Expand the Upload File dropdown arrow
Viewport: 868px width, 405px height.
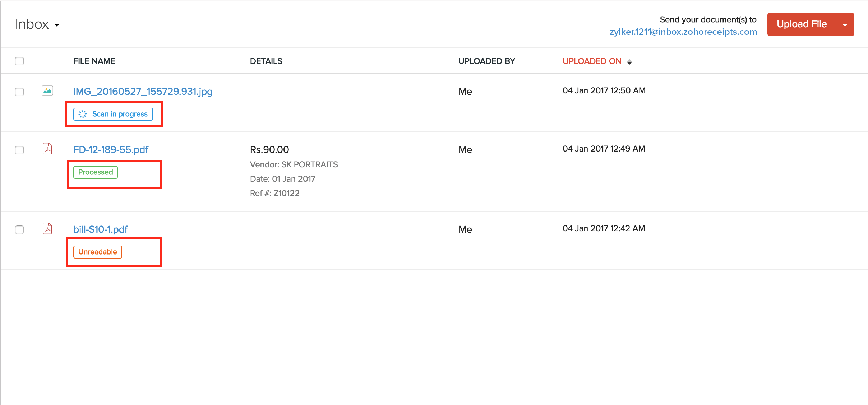[x=845, y=24]
